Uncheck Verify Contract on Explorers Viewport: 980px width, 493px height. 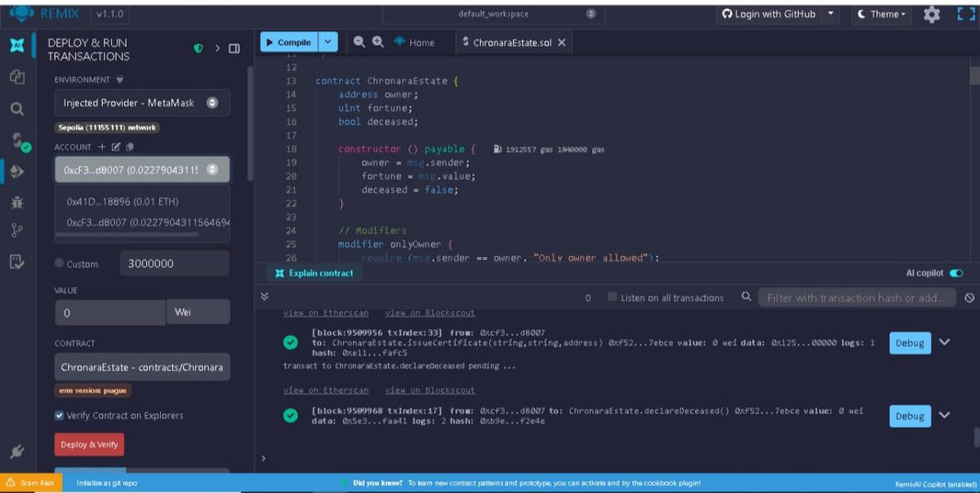(x=59, y=415)
